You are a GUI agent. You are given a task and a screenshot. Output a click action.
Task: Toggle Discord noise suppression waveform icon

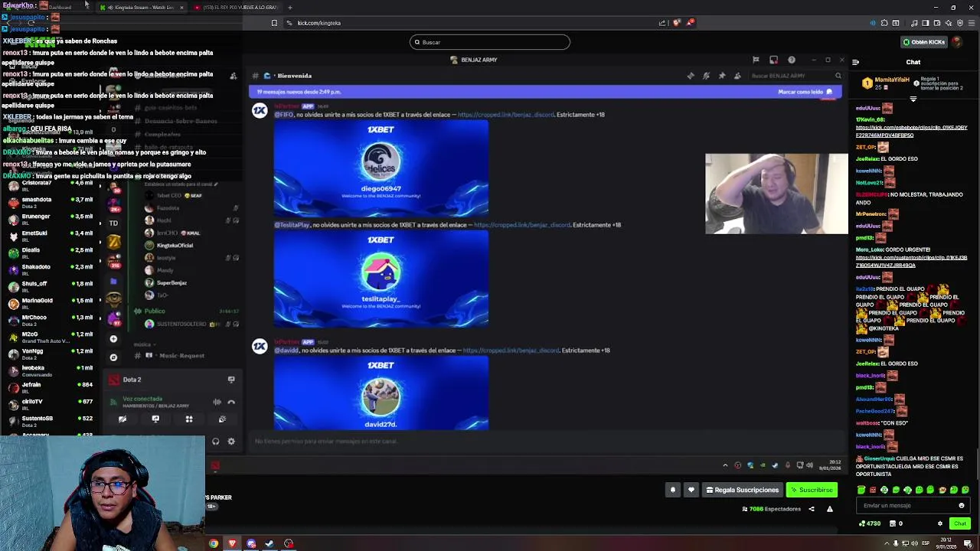pyautogui.click(x=217, y=402)
